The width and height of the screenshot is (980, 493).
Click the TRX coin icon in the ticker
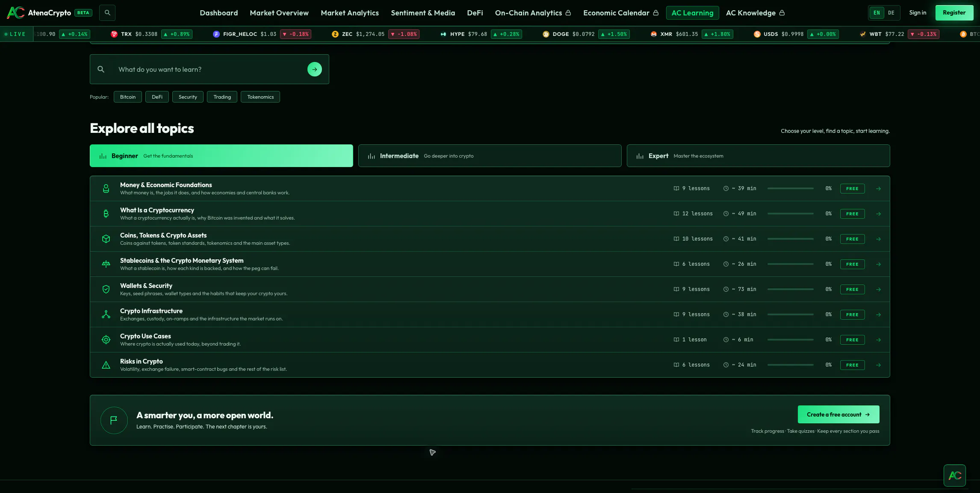tap(114, 34)
